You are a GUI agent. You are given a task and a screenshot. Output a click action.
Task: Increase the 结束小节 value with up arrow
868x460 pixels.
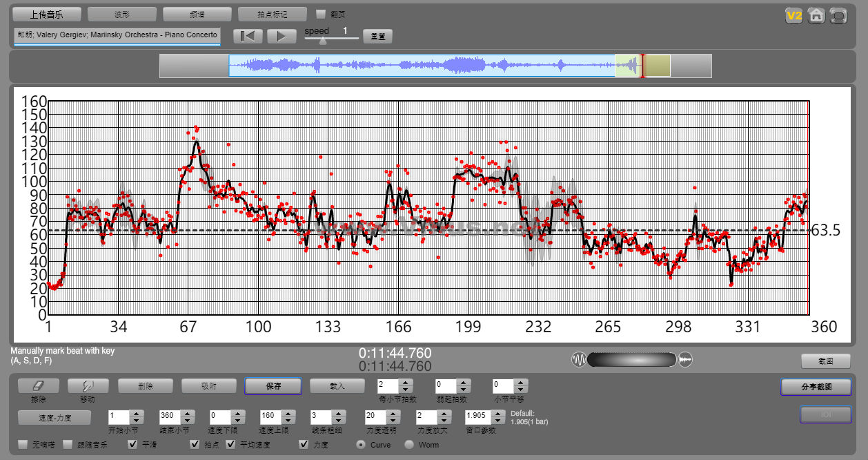(x=186, y=414)
